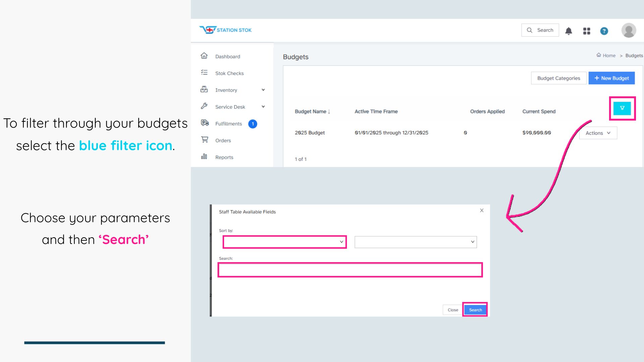This screenshot has width=644, height=362.
Task: Click the Reports chart icon
Action: [x=204, y=157]
